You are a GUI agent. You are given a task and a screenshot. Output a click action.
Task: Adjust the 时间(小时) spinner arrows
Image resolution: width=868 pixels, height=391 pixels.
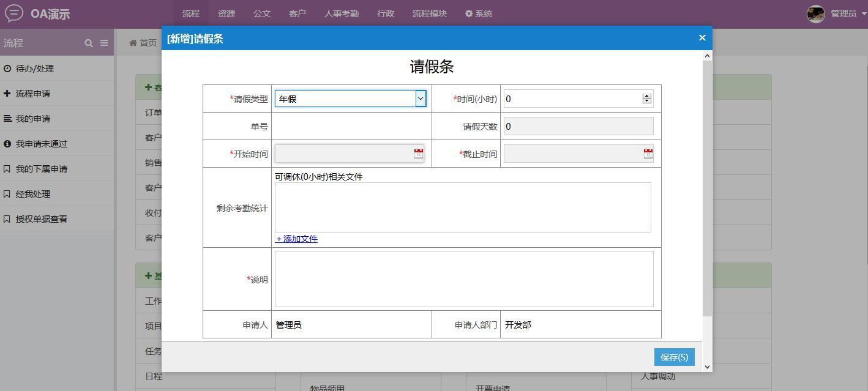click(x=646, y=99)
